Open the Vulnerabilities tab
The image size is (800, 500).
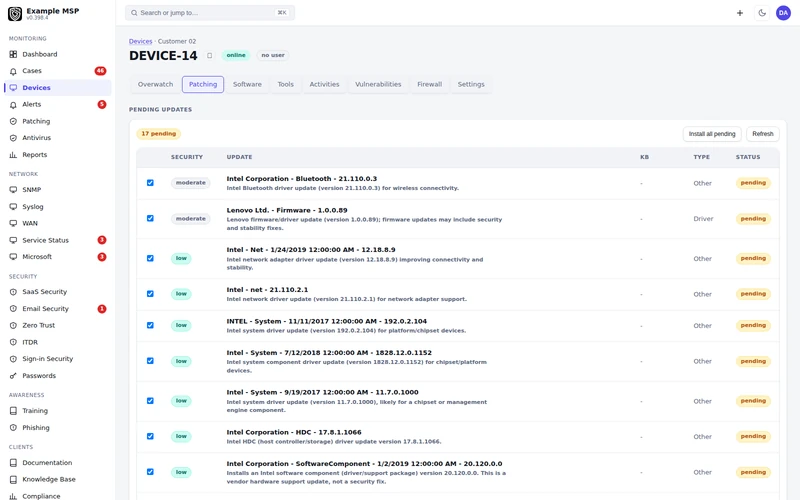[378, 84]
